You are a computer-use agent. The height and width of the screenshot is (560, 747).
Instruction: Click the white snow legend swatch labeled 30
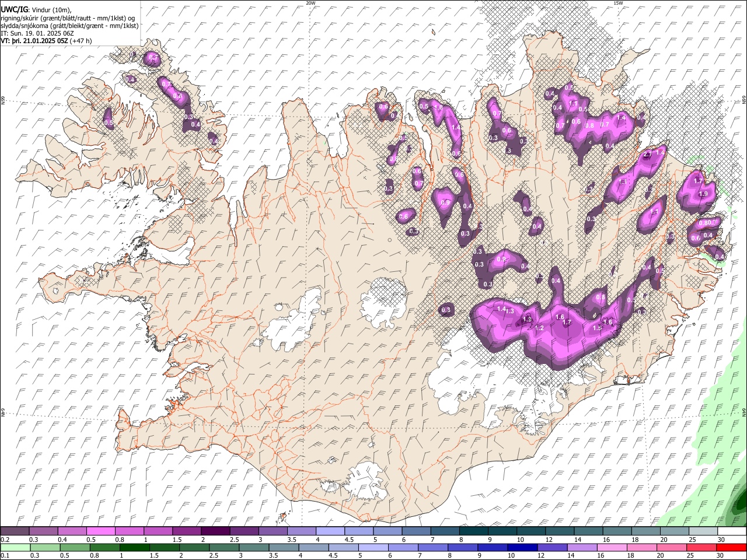732,531
